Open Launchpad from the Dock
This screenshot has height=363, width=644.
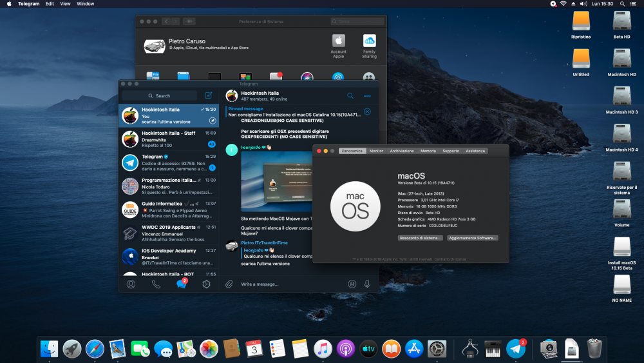(72, 349)
